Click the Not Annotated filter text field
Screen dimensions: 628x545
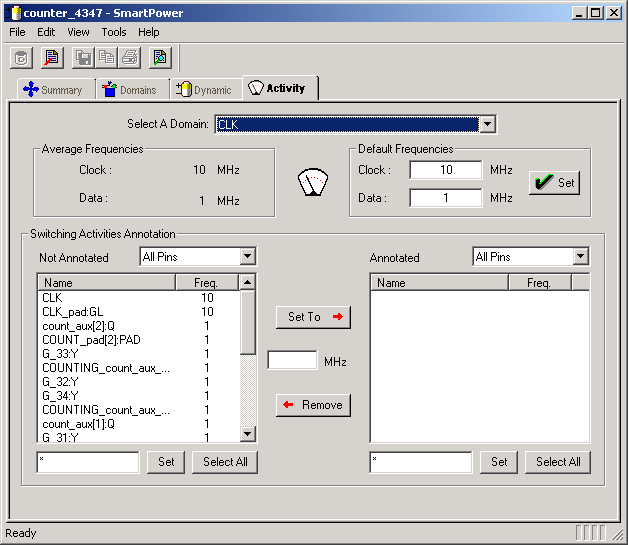coord(88,462)
